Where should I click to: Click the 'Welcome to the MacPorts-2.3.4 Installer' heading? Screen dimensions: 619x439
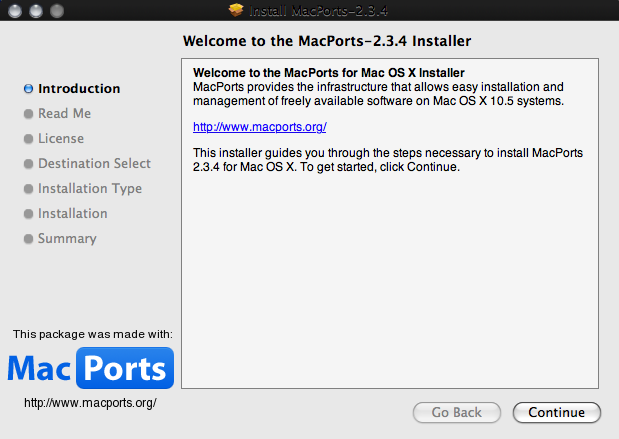327,41
